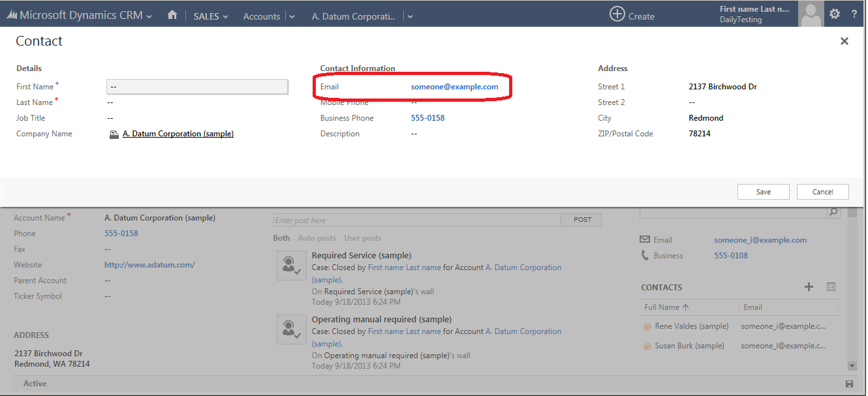
Task: Expand the Accounts dropdown arrow
Action: tap(292, 16)
